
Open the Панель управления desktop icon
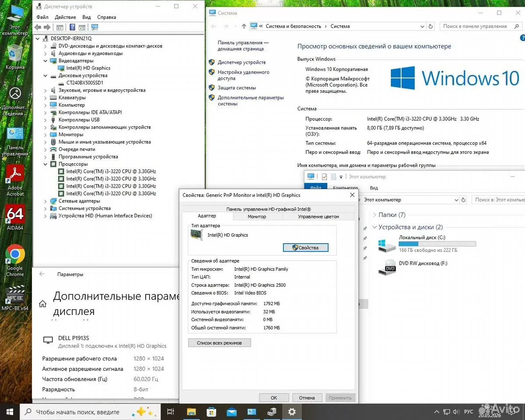pyautogui.click(x=15, y=141)
